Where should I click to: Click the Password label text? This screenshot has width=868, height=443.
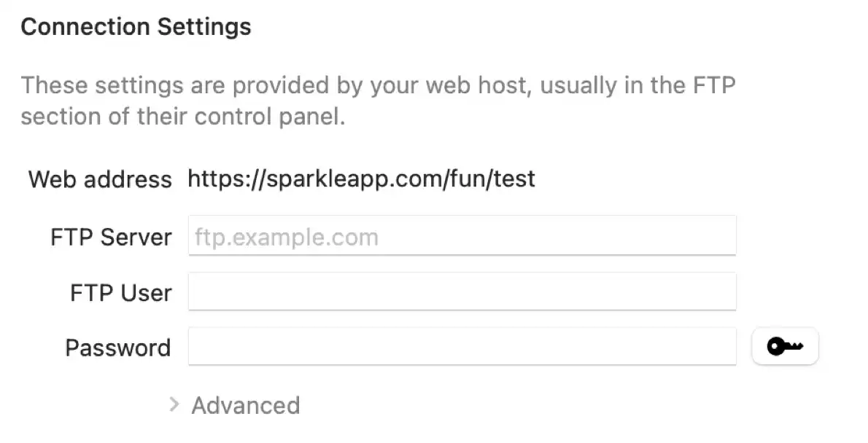[x=117, y=348]
